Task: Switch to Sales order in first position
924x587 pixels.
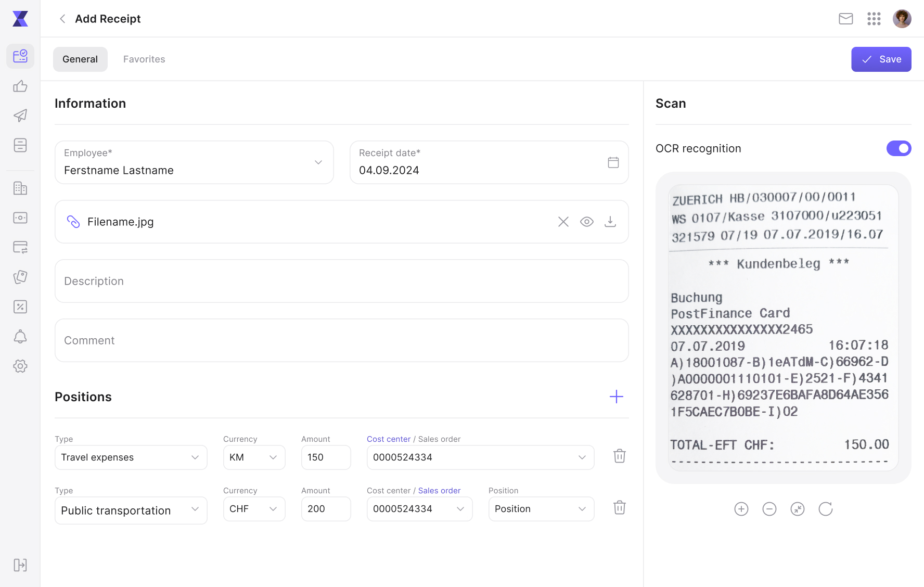Action: pos(439,439)
